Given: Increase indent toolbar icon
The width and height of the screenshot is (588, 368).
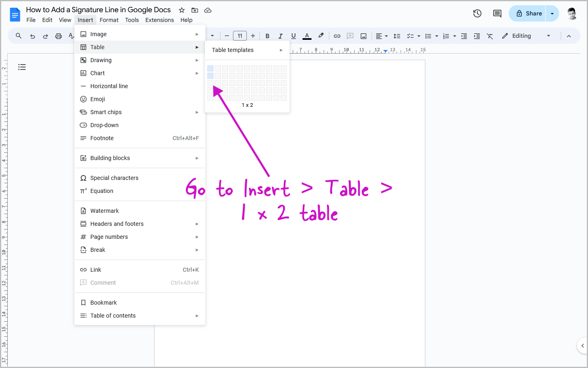Looking at the screenshot, I should pos(477,36).
